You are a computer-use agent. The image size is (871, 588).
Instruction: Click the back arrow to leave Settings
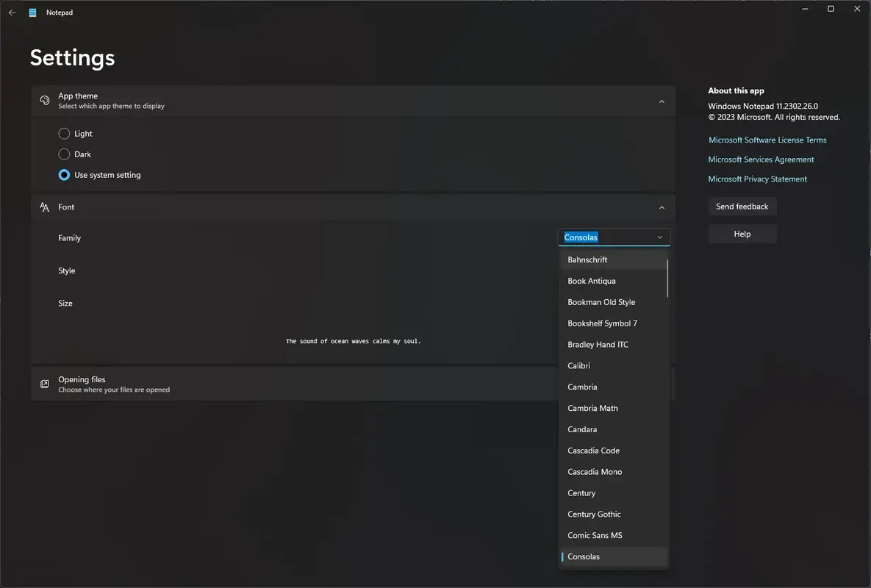coord(11,12)
